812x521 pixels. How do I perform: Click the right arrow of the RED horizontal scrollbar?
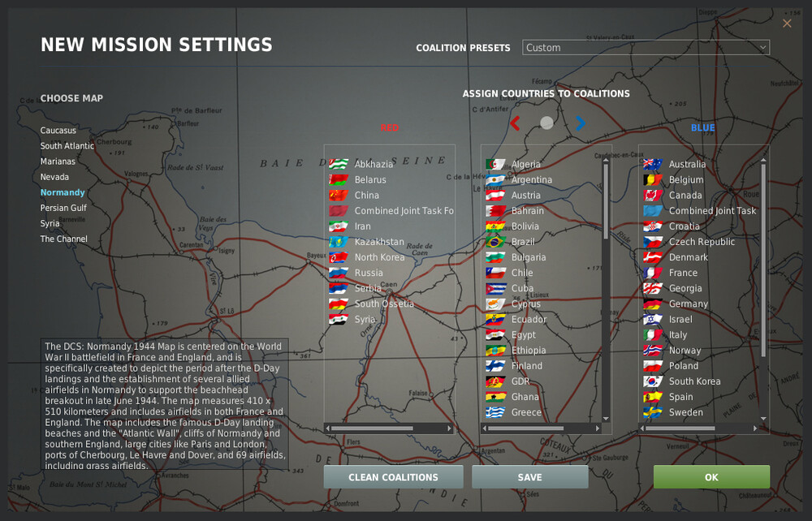pos(450,428)
